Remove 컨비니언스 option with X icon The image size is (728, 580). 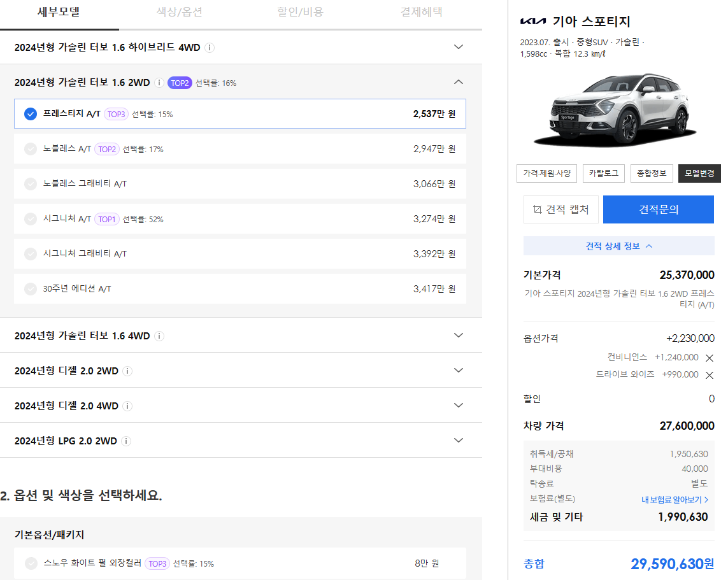(x=709, y=358)
